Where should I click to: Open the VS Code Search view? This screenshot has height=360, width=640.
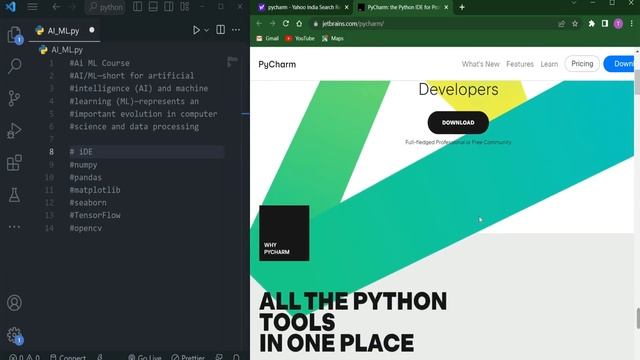click(14, 66)
